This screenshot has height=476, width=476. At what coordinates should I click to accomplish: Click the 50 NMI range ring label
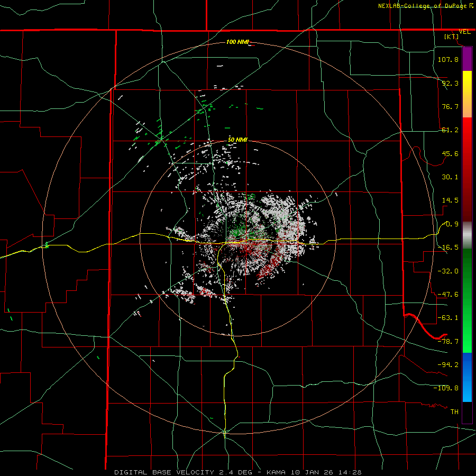click(237, 140)
